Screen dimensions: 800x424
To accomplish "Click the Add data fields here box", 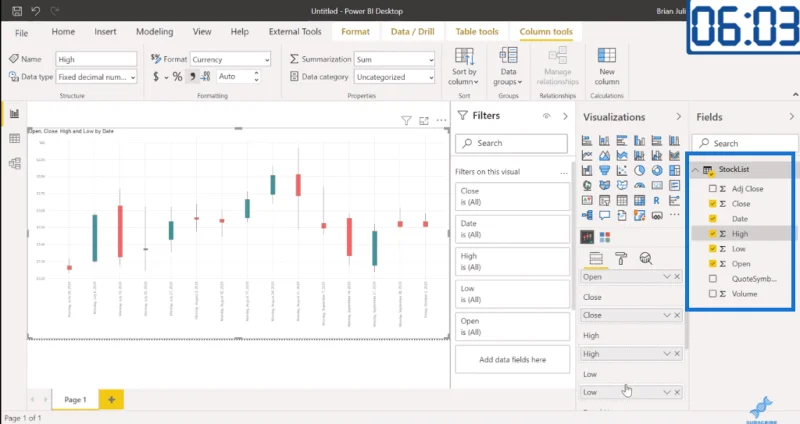I will (512, 360).
